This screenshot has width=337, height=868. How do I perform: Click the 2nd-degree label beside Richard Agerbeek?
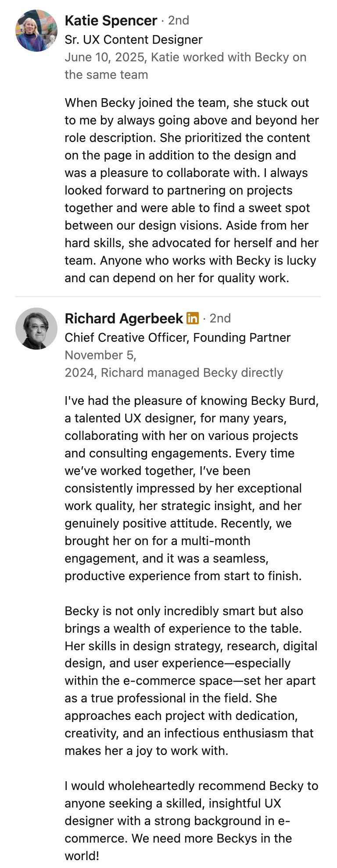220,319
